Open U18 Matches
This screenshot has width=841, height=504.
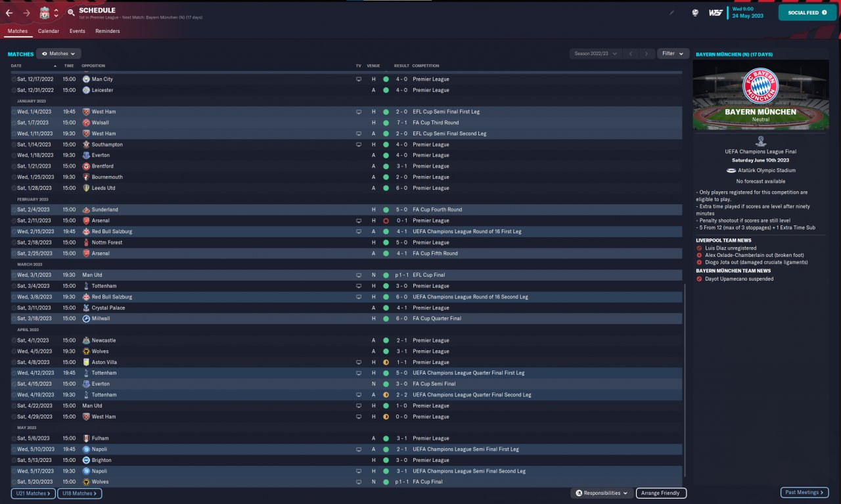pos(80,493)
